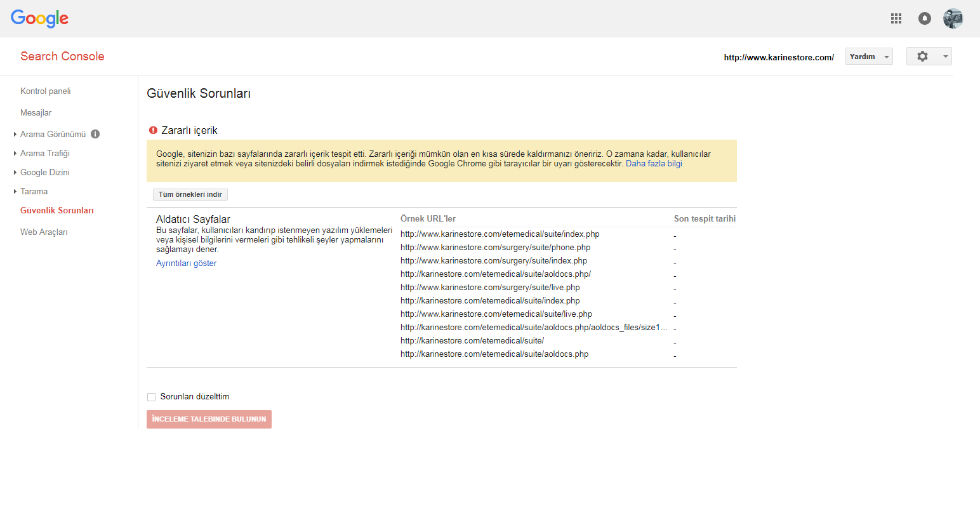The height and width of the screenshot is (513, 980).
Task: Click the aoldocs_files/size1 truncated URL
Action: [x=534, y=328]
